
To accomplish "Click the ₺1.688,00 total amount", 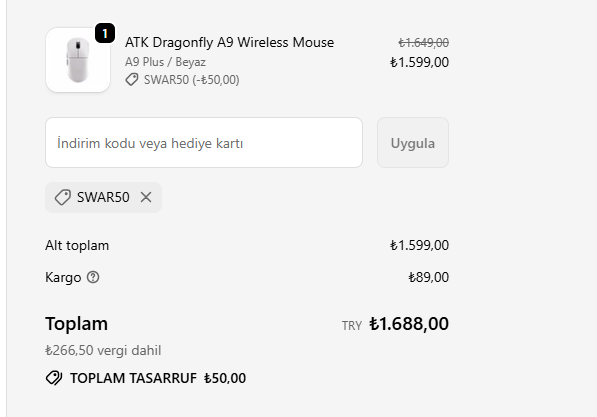I will [x=409, y=324].
